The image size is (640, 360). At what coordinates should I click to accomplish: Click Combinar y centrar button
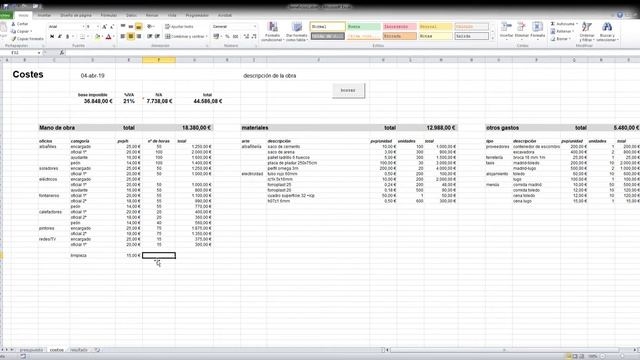tap(185, 36)
